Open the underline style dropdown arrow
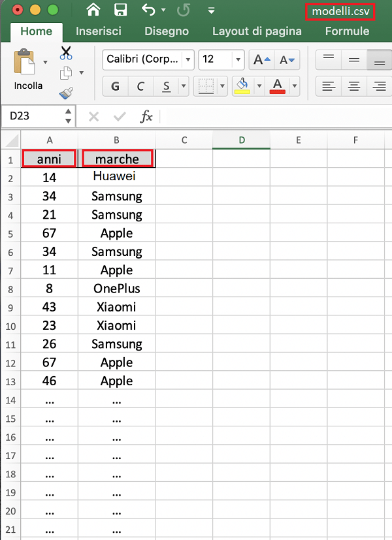This screenshot has width=392, height=540. [184, 86]
